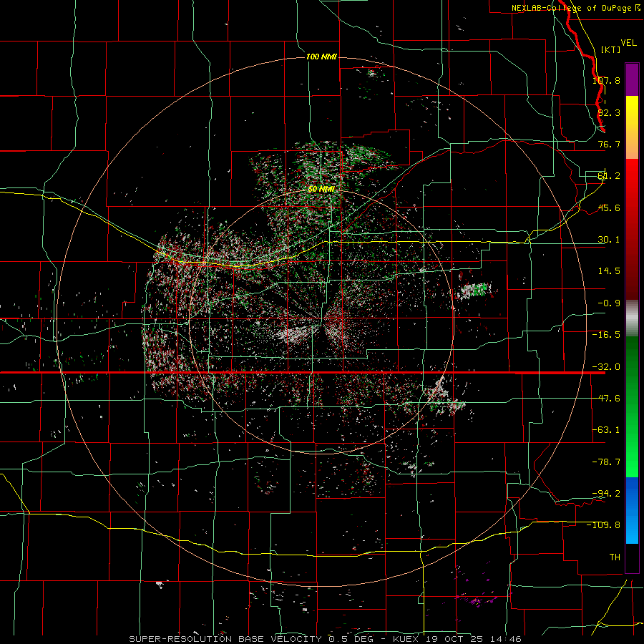Click the yellow-orange segment of color bar
The image size is (644, 644).
point(632,127)
